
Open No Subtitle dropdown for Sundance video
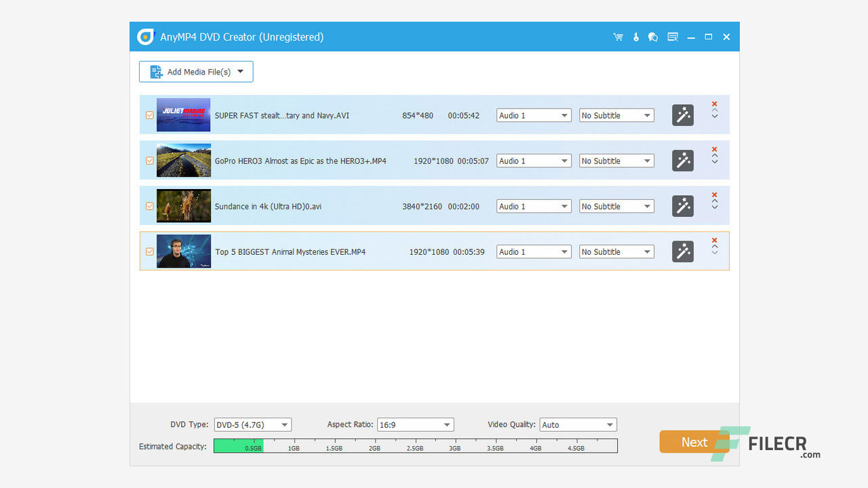point(616,206)
